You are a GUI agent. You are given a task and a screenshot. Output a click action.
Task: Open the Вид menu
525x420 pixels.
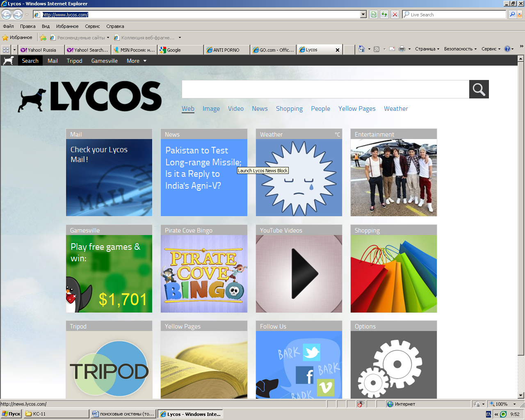pos(46,26)
